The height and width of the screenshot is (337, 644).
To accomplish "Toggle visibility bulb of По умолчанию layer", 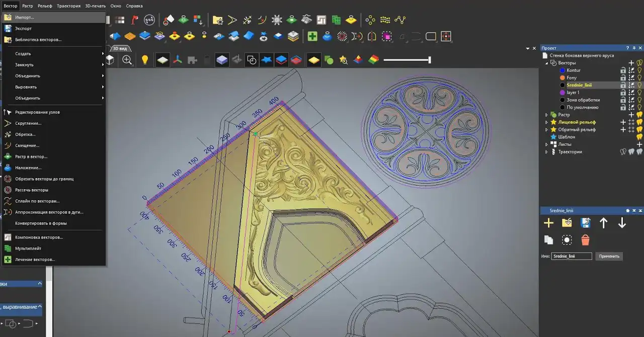I will [x=640, y=107].
